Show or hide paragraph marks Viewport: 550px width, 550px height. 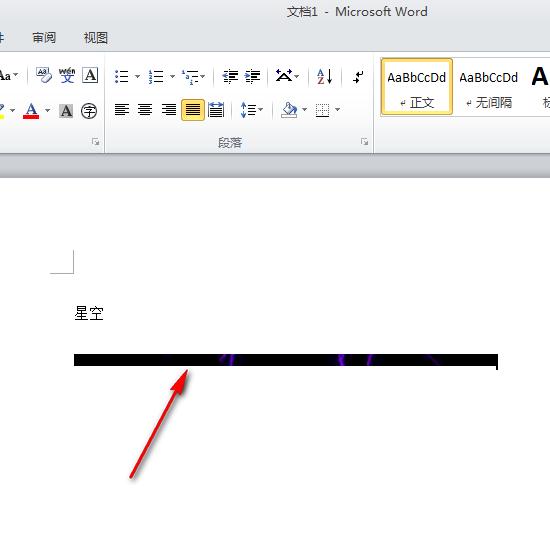pos(358,76)
